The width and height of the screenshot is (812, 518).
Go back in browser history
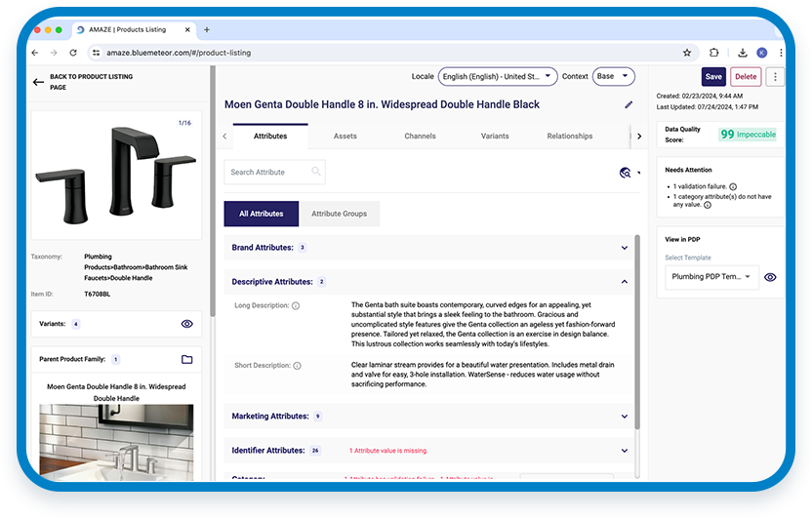(35, 53)
